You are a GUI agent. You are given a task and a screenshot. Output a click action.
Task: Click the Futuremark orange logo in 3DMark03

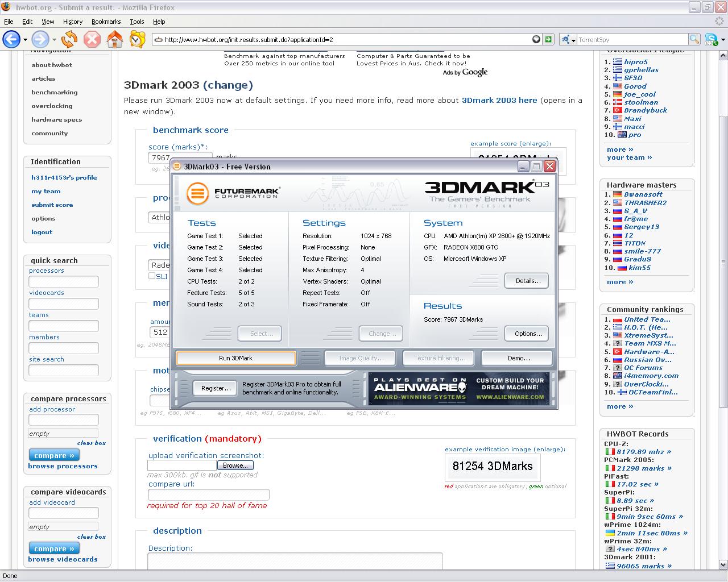tap(198, 193)
